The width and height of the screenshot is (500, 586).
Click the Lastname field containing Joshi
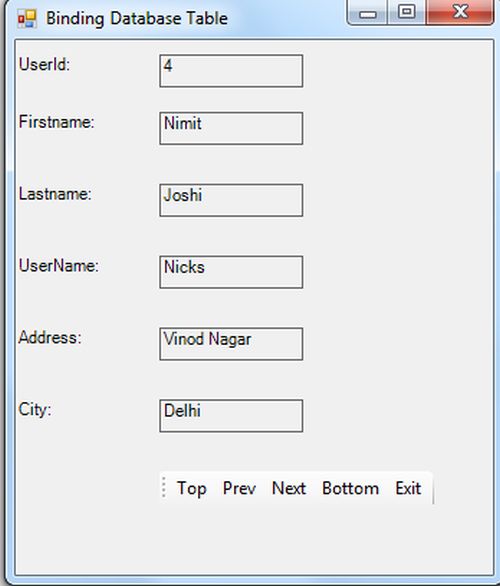pos(231,200)
